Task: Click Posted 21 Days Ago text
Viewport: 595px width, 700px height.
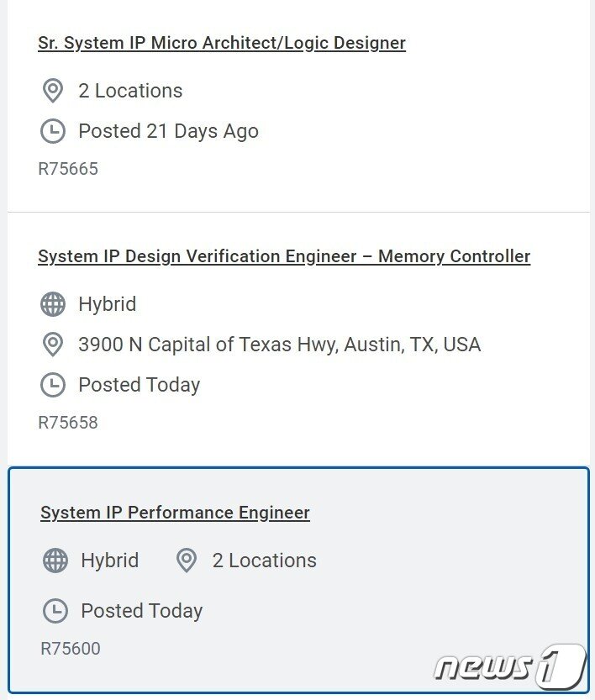Action: [x=168, y=131]
